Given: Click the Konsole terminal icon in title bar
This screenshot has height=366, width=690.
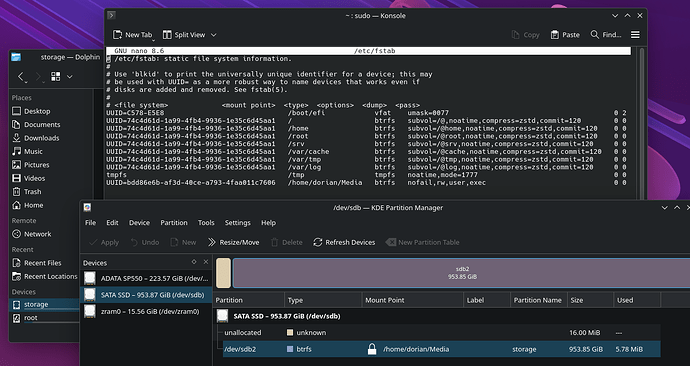Looking at the screenshot, I should click(x=111, y=15).
